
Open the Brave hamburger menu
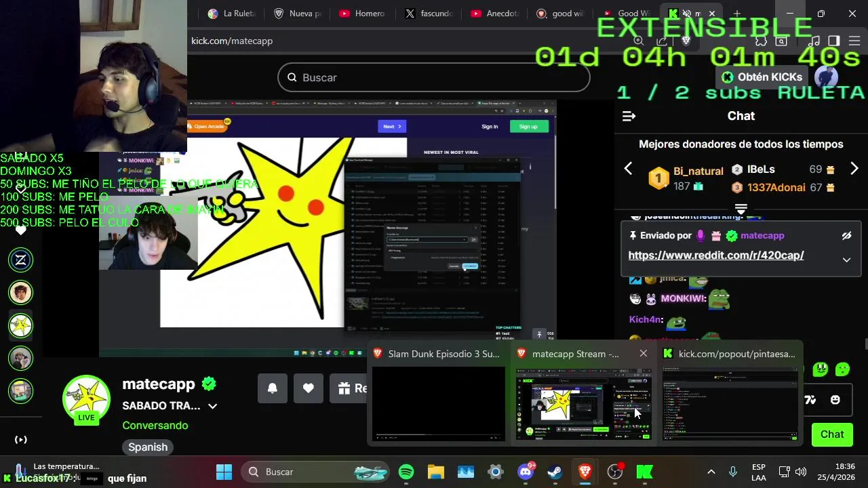(x=854, y=41)
